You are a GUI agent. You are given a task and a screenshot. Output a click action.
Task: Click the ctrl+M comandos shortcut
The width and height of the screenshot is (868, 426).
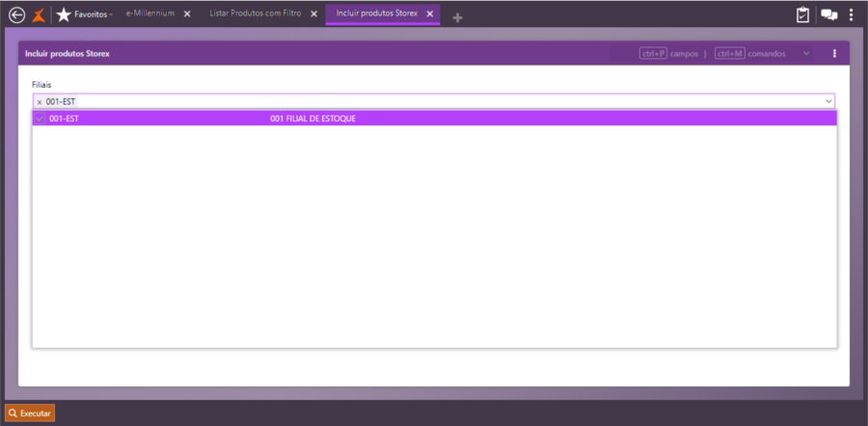[x=750, y=54]
